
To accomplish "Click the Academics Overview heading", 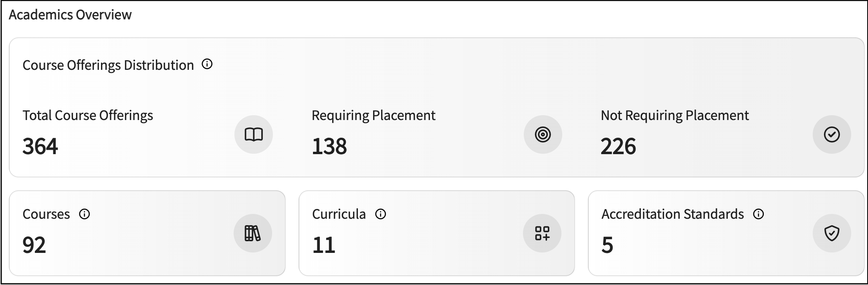I will [x=70, y=15].
